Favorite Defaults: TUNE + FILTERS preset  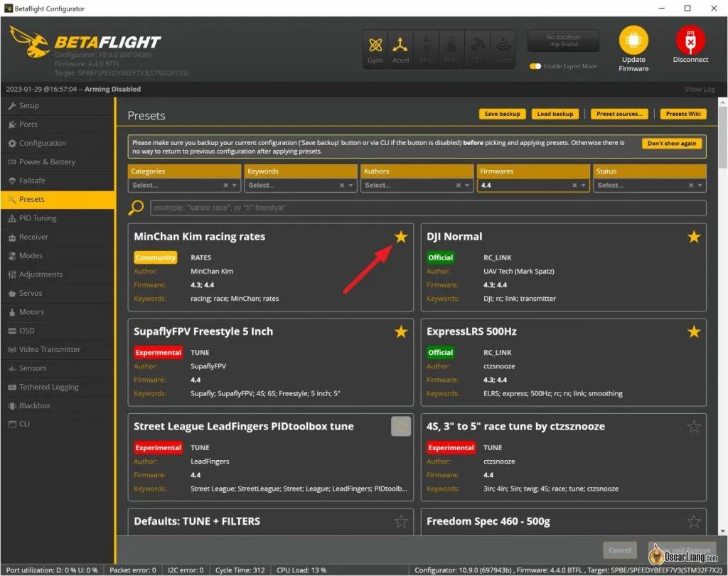(401, 521)
